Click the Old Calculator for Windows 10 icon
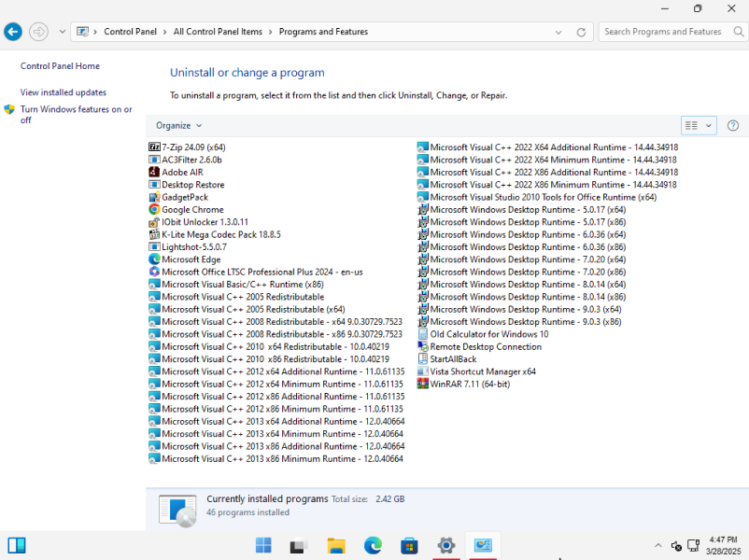The image size is (749, 560). coord(422,334)
